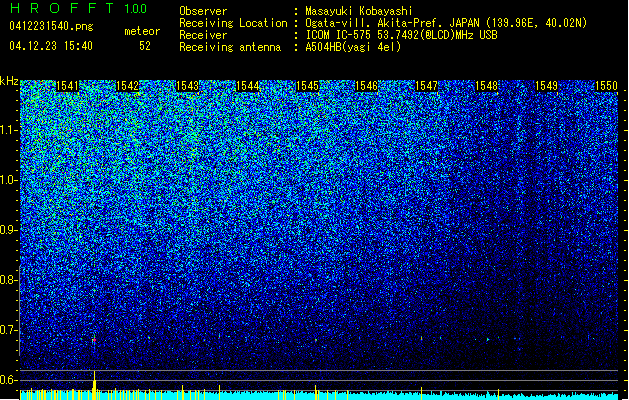Click the 0.6 kHz axis tick label
The height and width of the screenshot is (400, 629).
(9, 380)
